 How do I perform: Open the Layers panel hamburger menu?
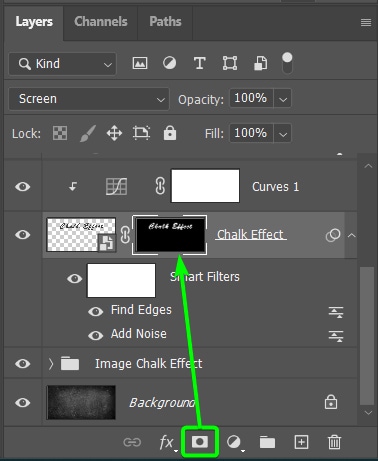point(366,22)
